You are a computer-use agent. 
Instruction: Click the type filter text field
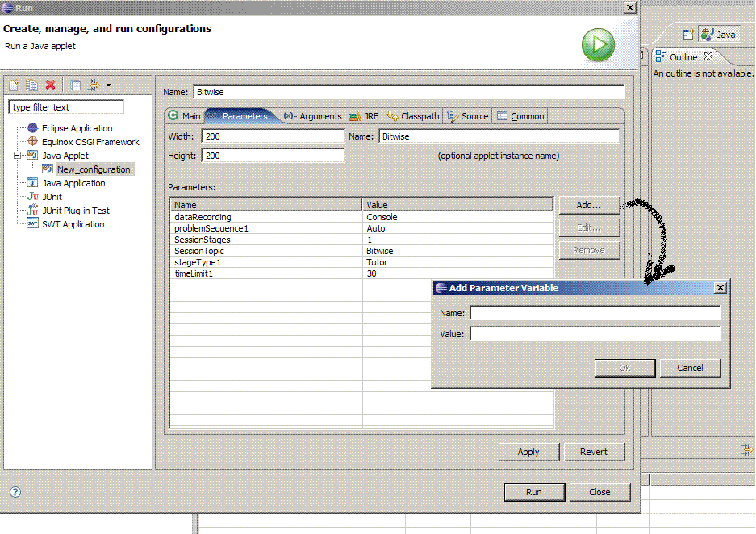pyautogui.click(x=66, y=107)
